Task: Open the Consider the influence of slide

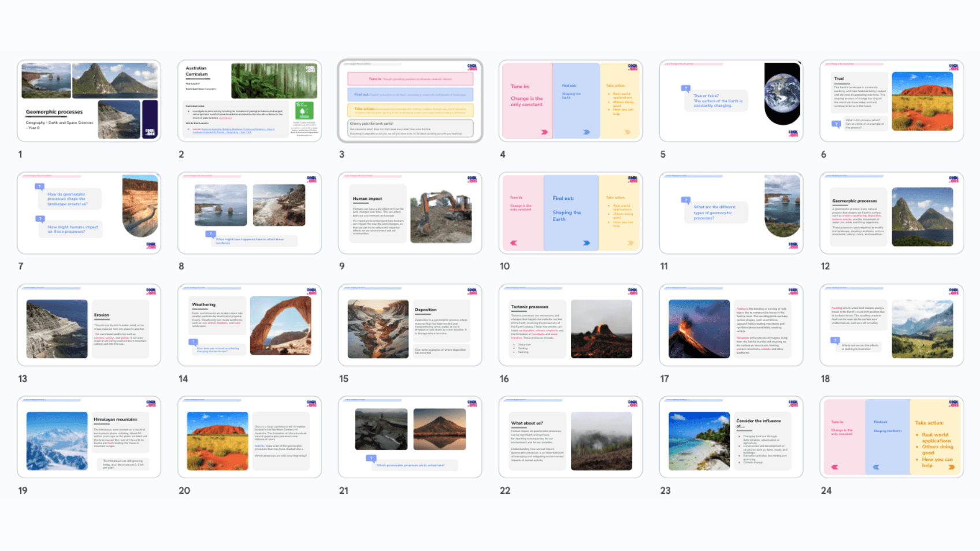Action: point(731,437)
